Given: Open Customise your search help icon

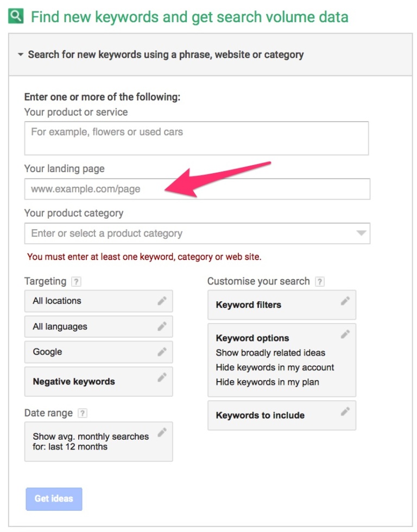Looking at the screenshot, I should pos(320,282).
